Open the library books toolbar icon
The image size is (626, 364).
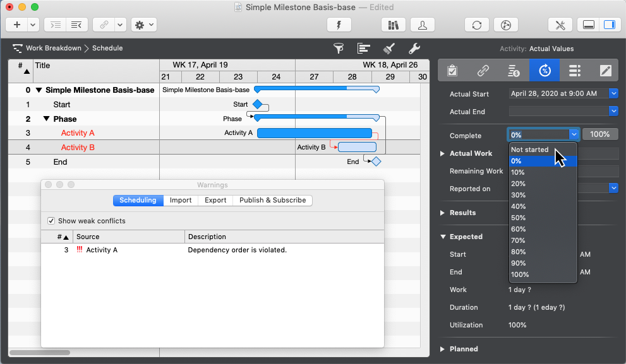[x=394, y=25]
